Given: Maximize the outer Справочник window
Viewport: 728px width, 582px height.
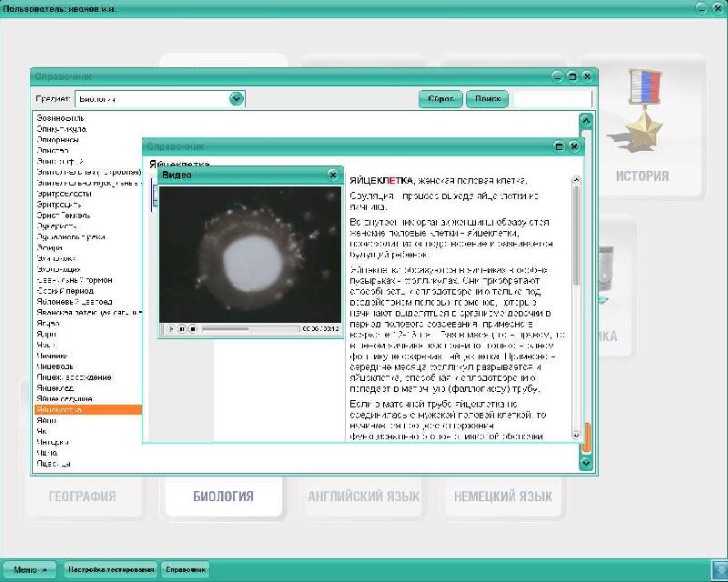Looking at the screenshot, I should pyautogui.click(x=572, y=76).
